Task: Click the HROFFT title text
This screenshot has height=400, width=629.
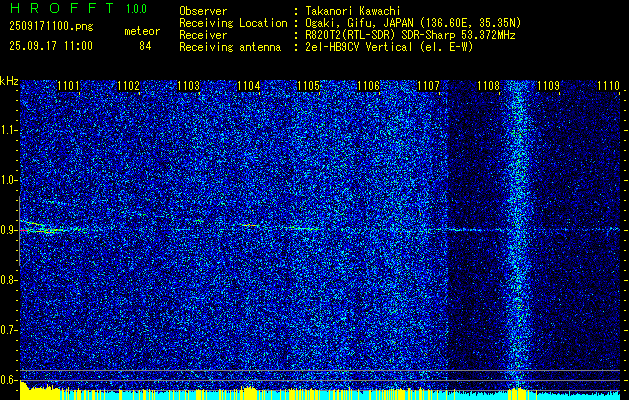Action: [x=62, y=8]
